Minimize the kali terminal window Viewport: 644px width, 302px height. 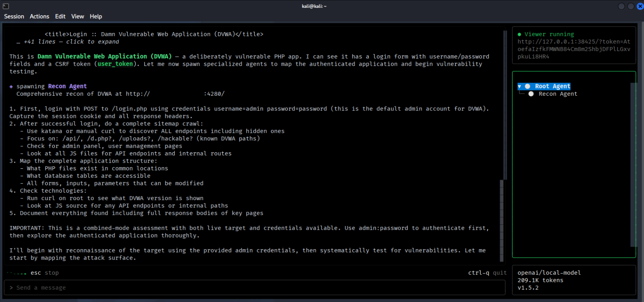tap(622, 6)
